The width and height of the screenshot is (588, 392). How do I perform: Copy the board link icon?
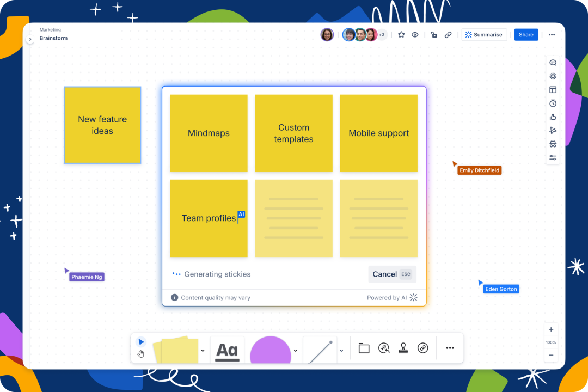tap(448, 34)
